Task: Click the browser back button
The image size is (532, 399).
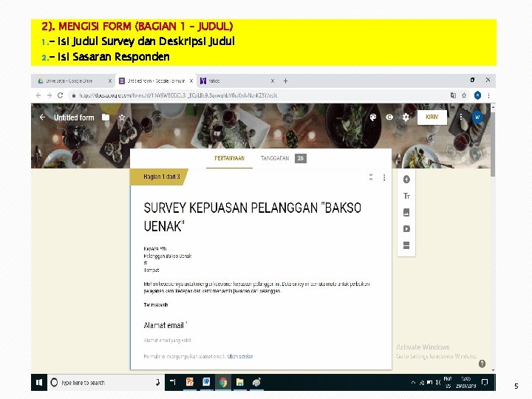Action: tap(38, 95)
